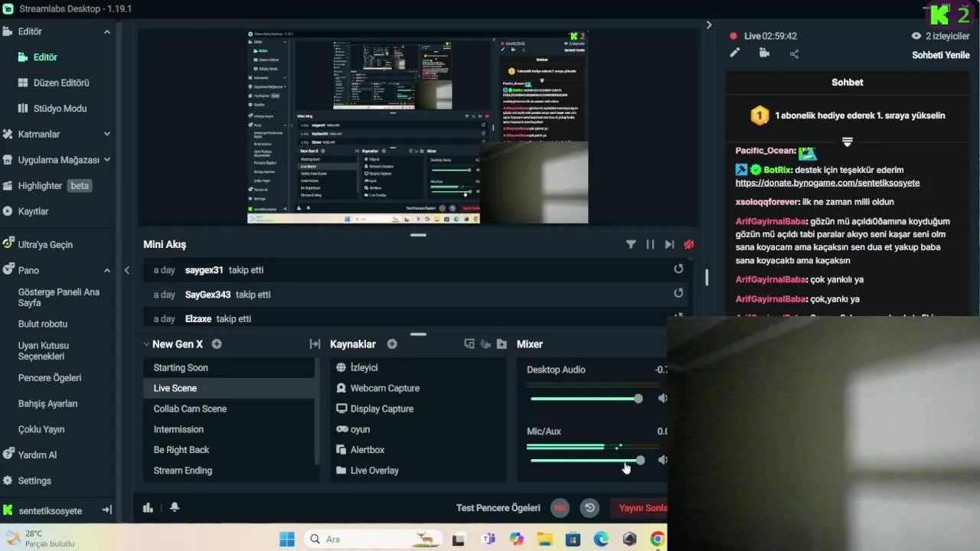Skip alert icon in Mini Akış header
The image size is (980, 551).
[669, 244]
